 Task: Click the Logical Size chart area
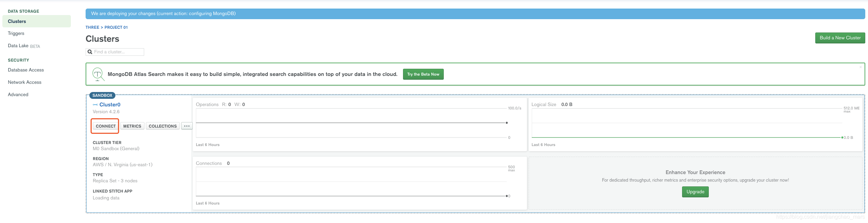[687, 123]
